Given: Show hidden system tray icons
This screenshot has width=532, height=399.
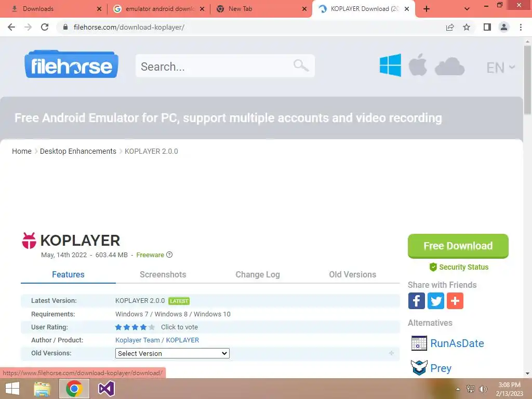Looking at the screenshot, I should pyautogui.click(x=458, y=389).
